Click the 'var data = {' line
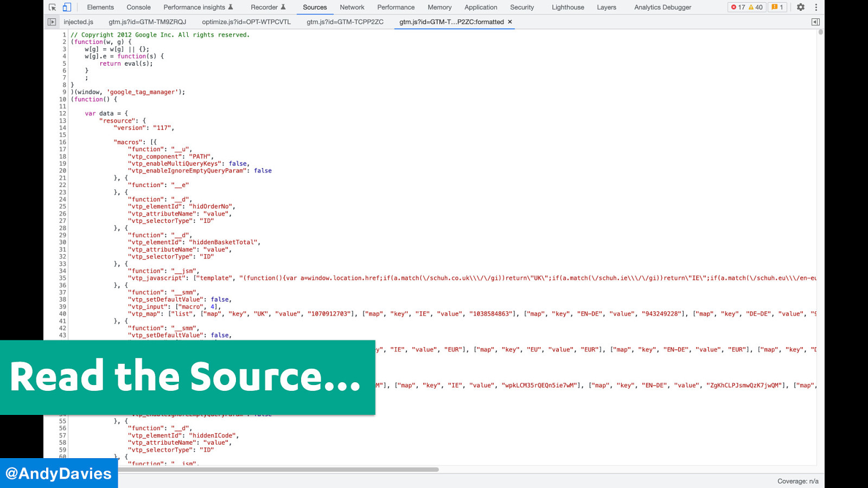868x488 pixels. click(x=106, y=114)
